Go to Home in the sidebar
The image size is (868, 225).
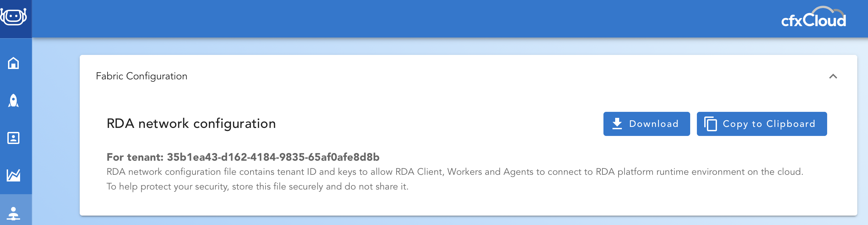tap(13, 63)
